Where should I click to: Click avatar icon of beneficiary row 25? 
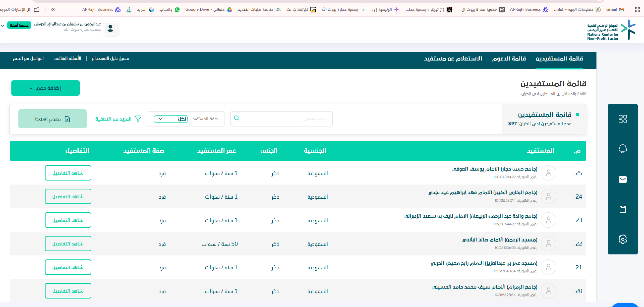tap(548, 173)
